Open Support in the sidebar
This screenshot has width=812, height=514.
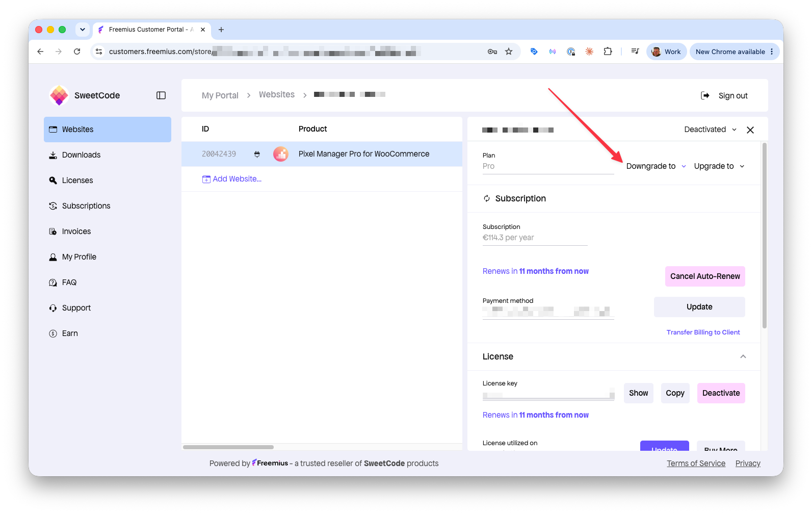[x=108, y=308]
